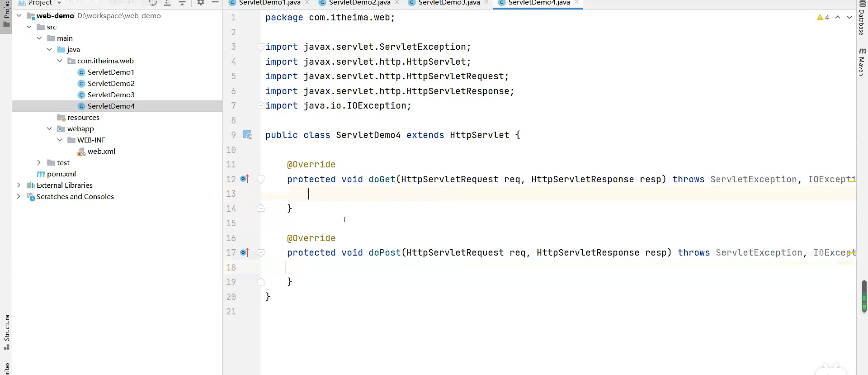Screen dimensions: 868x375
Task: Click the class gutter icon on line 9
Action: (x=247, y=135)
